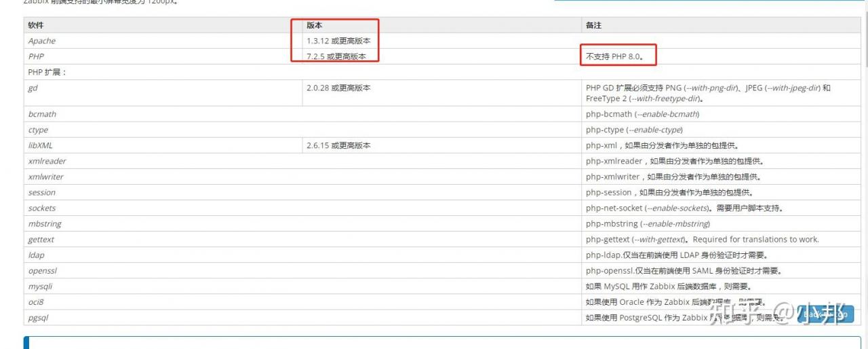Click the 'PHP 扩展:' row label
This screenshot has height=349, width=868.
coord(47,72)
